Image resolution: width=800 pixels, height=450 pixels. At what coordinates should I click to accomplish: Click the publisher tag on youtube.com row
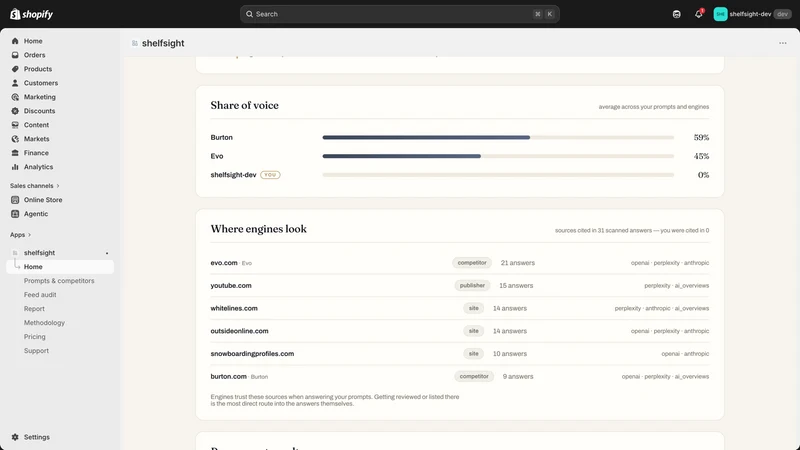click(x=472, y=286)
